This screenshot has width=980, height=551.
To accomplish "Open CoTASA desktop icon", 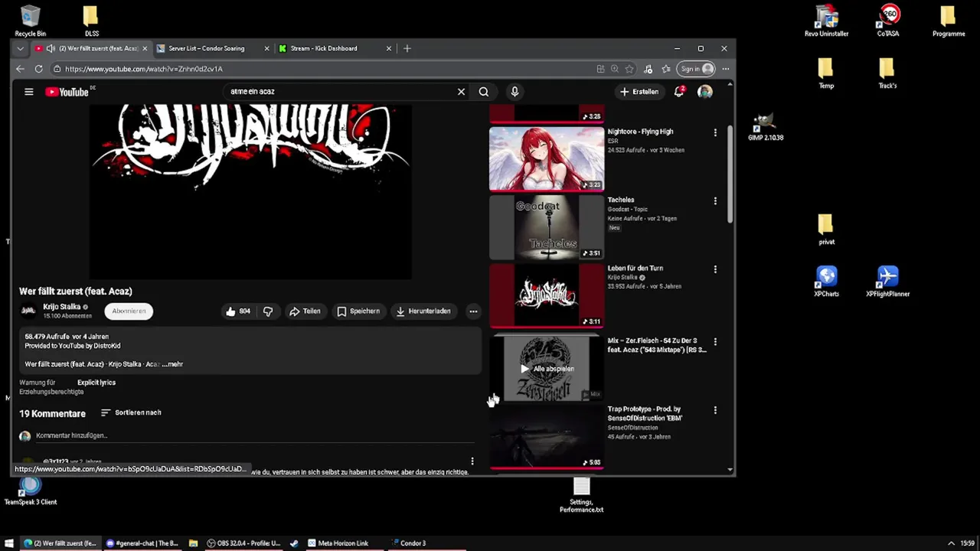I will point(888,21).
